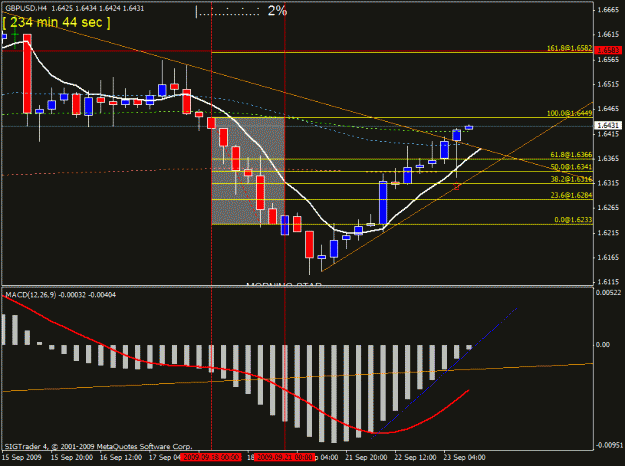Click the 0.00 MACD zero level value
This screenshot has height=466, width=625.
click(x=603, y=345)
